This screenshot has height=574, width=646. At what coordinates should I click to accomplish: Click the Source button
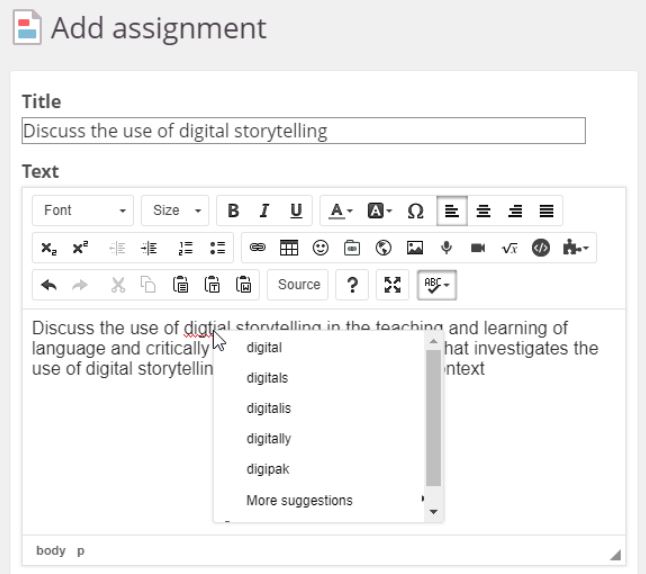coord(299,285)
